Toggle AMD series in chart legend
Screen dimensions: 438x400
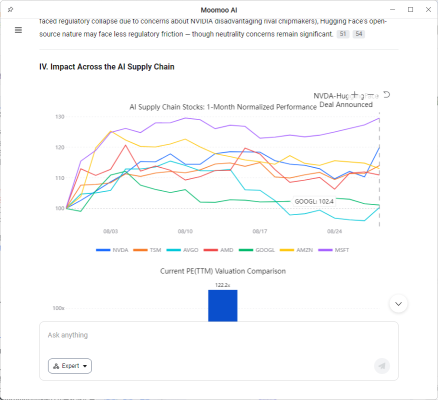point(218,250)
